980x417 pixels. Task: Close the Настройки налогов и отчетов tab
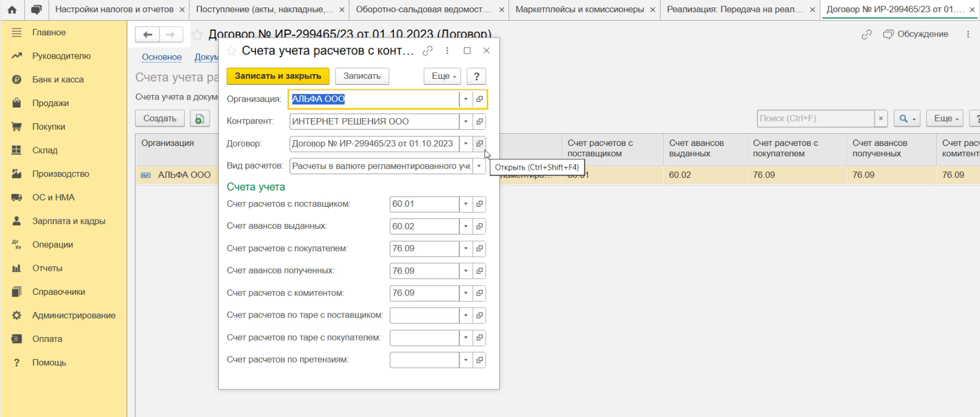click(x=182, y=10)
